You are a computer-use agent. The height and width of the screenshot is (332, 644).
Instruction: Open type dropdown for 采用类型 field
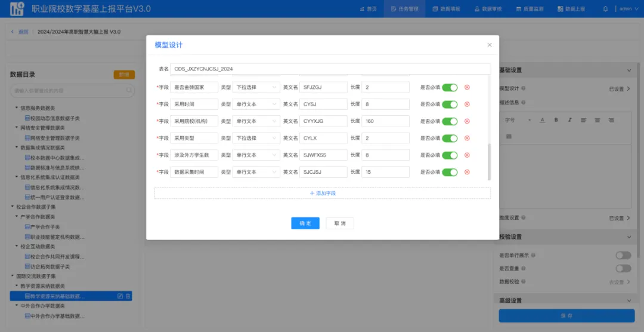pos(255,139)
